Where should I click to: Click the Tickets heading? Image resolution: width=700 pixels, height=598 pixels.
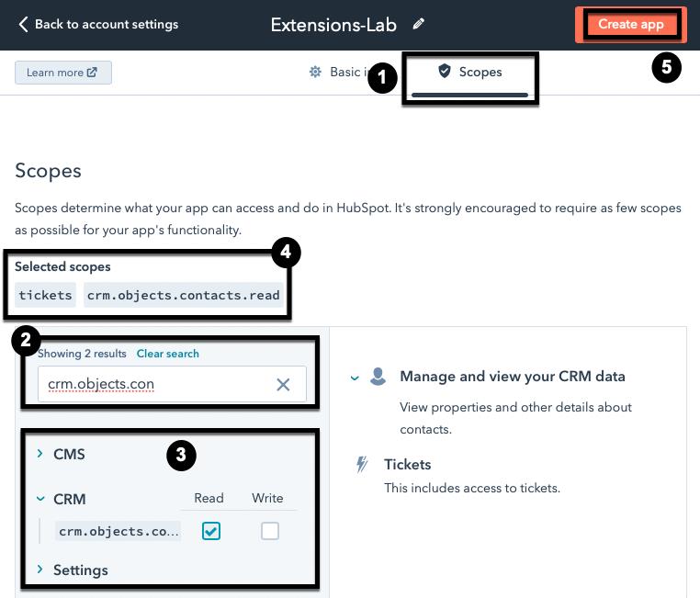(x=408, y=465)
